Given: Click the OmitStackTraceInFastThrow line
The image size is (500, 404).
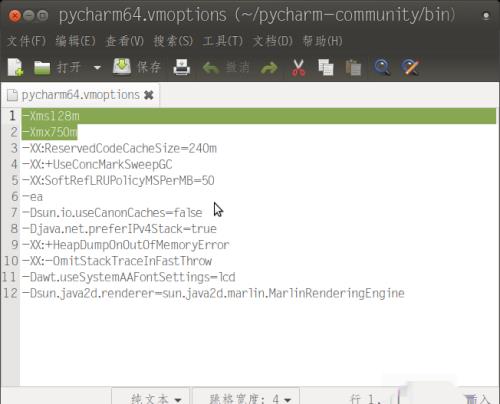Looking at the screenshot, I should click(x=117, y=261).
